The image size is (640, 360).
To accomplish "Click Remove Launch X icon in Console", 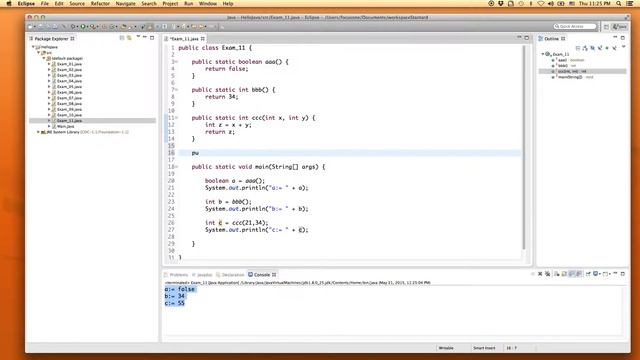I will click(x=540, y=274).
